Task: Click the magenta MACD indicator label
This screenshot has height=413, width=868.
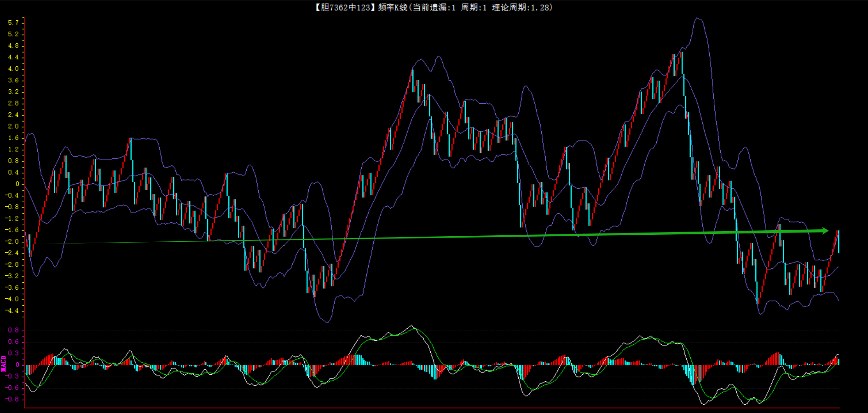Action: pyautogui.click(x=4, y=364)
